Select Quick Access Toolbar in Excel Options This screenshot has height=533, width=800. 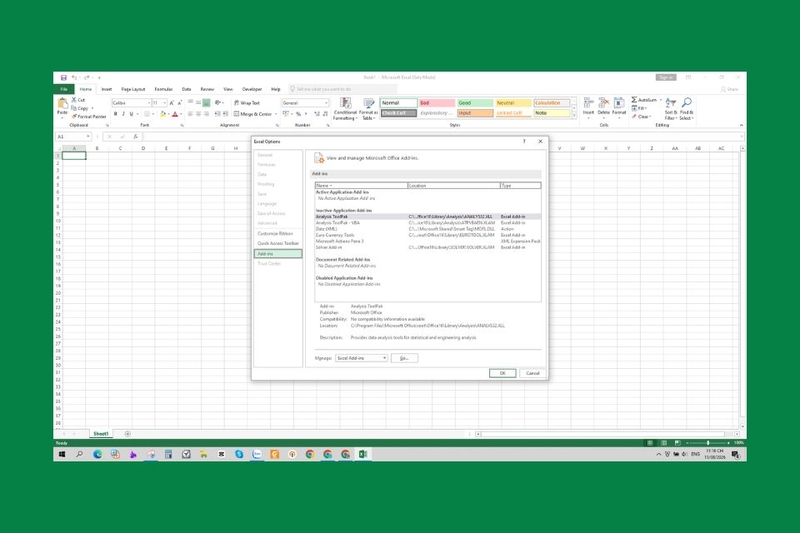tap(278, 243)
